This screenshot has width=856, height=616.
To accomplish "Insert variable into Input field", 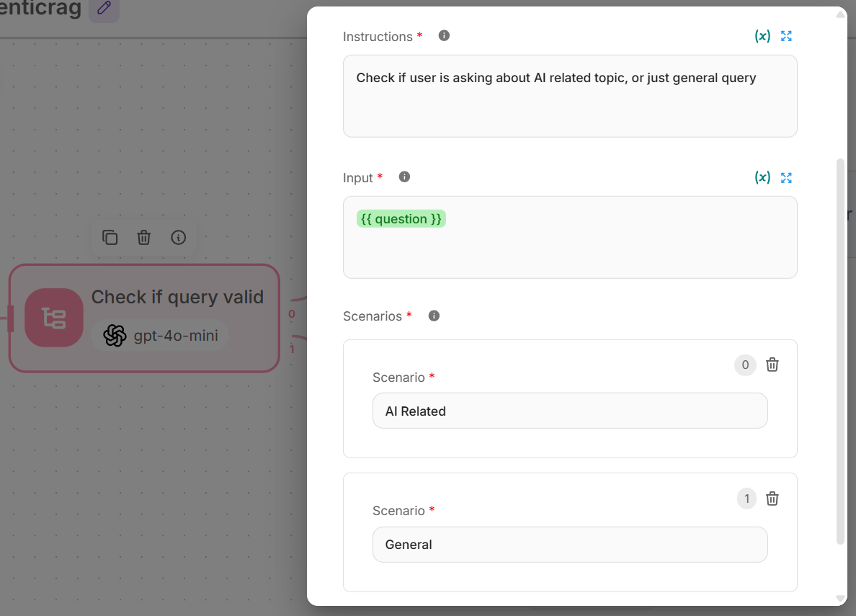I will (762, 177).
